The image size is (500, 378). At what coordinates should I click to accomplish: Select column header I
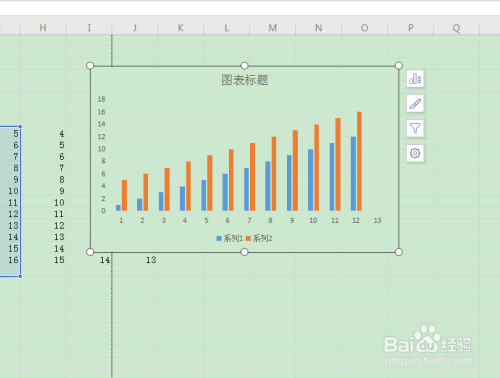[89, 28]
